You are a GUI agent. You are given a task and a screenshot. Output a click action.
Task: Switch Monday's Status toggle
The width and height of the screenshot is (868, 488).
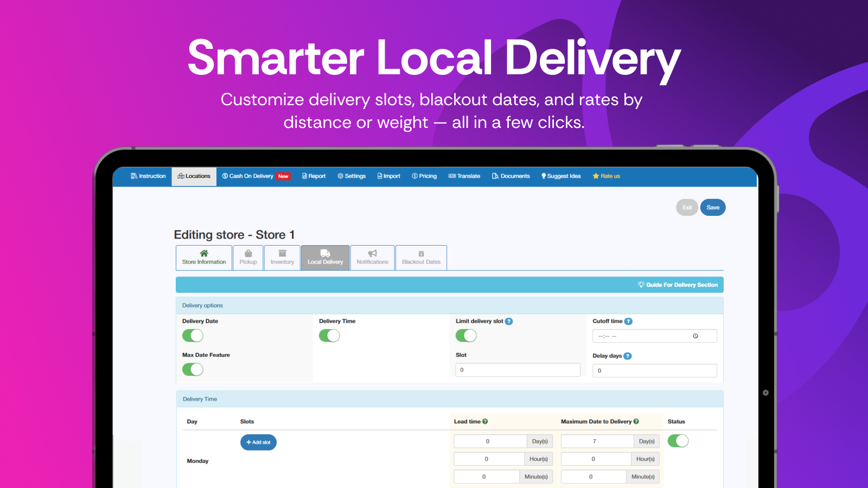pyautogui.click(x=678, y=441)
